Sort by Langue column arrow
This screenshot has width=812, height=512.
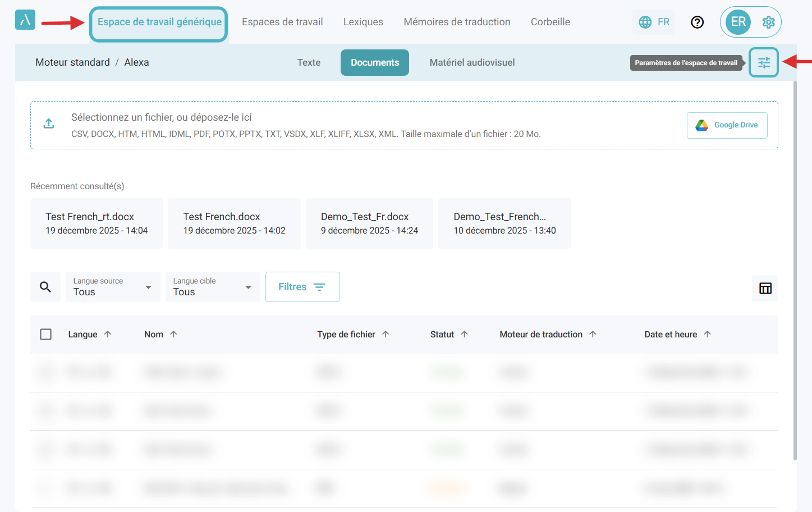point(108,334)
